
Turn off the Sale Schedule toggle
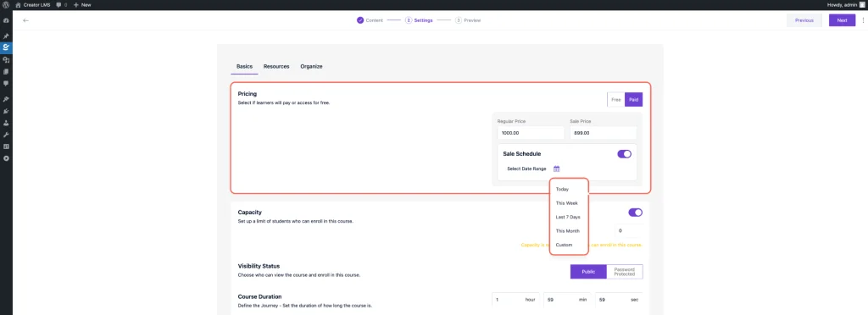point(624,153)
